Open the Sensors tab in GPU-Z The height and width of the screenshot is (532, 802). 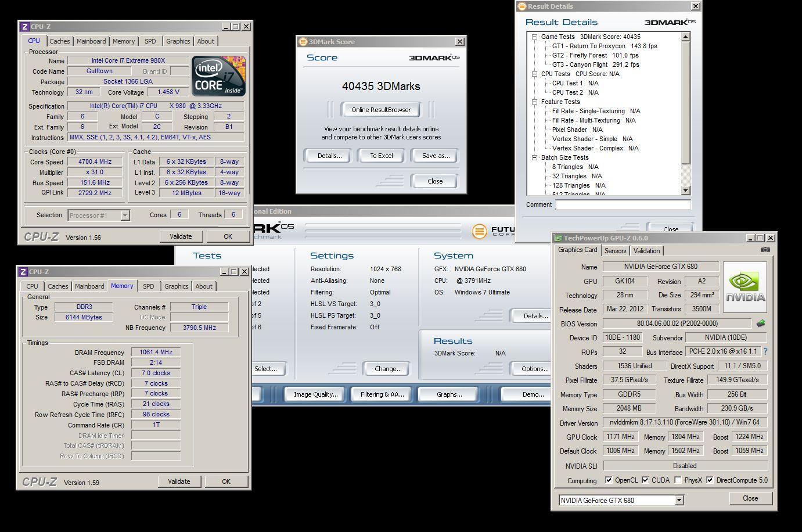pos(615,251)
